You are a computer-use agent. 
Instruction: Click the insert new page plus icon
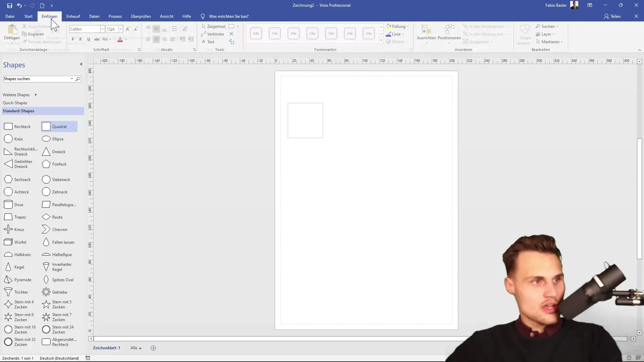[x=153, y=348]
